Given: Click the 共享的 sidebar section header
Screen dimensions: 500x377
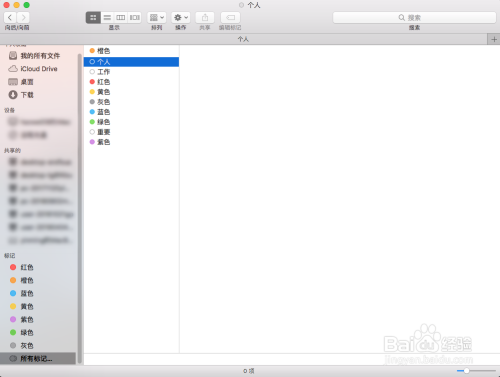Looking at the screenshot, I should point(12,151).
